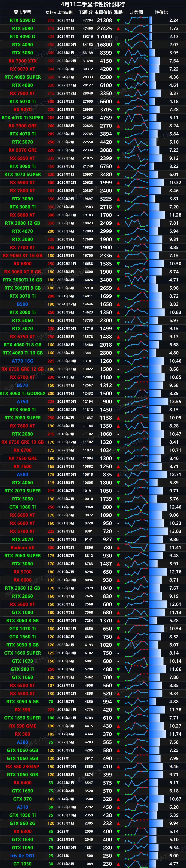Click the TS score 1089 for GT 1030
This screenshot has width=186, height=868.
(x=89, y=864)
